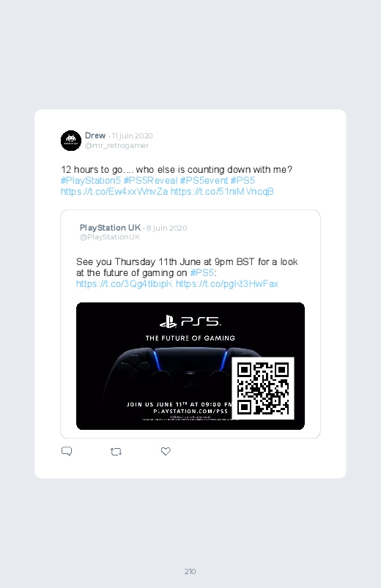Click the heart like icon
Image resolution: width=381 pixels, height=588 pixels.
tap(166, 451)
